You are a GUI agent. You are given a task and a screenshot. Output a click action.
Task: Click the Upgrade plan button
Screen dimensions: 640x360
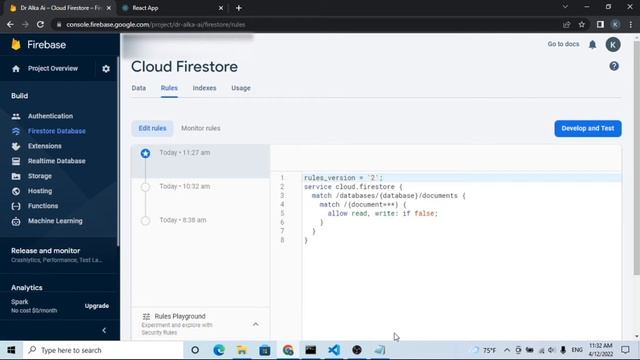(x=97, y=306)
